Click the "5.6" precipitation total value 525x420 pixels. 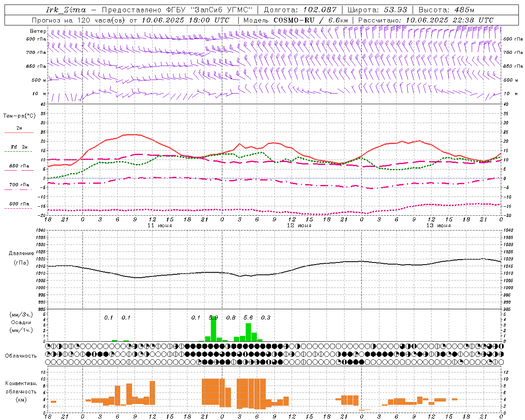click(x=248, y=318)
